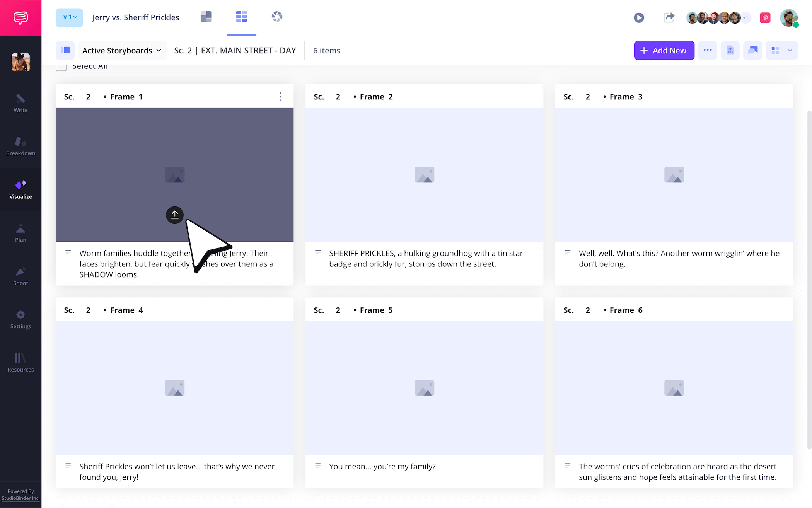
Task: Expand the v1 version dropdown
Action: tap(69, 17)
